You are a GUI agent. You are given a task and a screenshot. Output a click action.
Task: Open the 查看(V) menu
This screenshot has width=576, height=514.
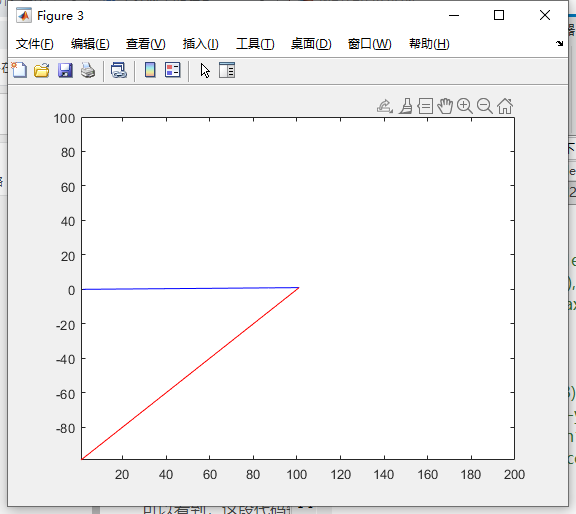coord(145,44)
